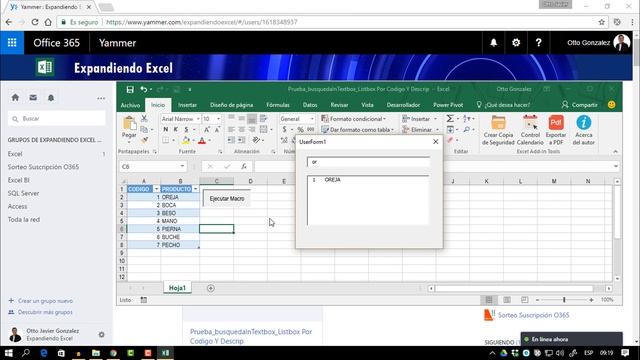Open sidebar notifications bell icon
The height and width of the screenshot is (360, 640).
(x=51, y=98)
